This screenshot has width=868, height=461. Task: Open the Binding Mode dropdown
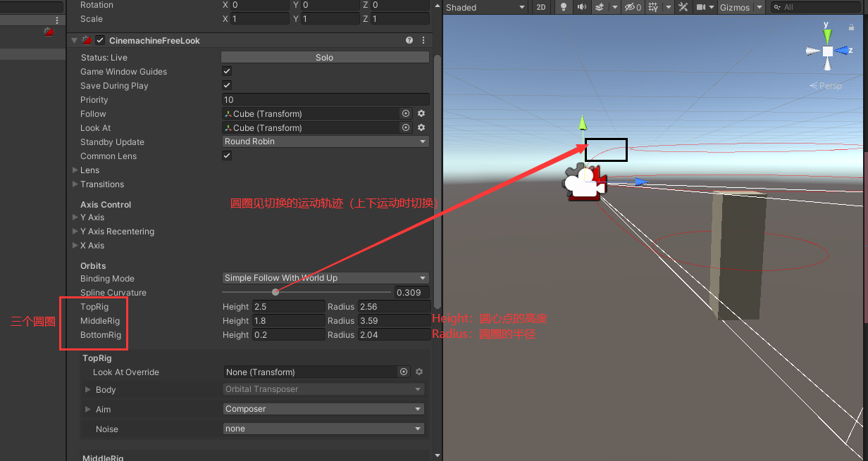tap(325, 278)
